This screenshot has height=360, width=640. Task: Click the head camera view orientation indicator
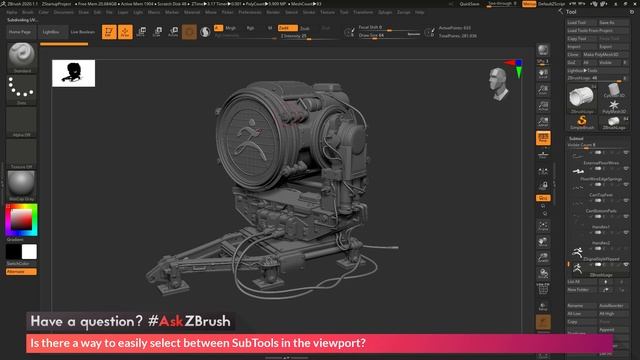click(x=498, y=84)
